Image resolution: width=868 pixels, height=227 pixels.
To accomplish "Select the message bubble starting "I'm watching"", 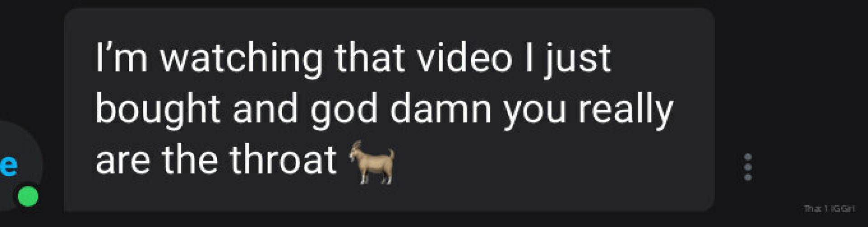I will tap(389, 110).
